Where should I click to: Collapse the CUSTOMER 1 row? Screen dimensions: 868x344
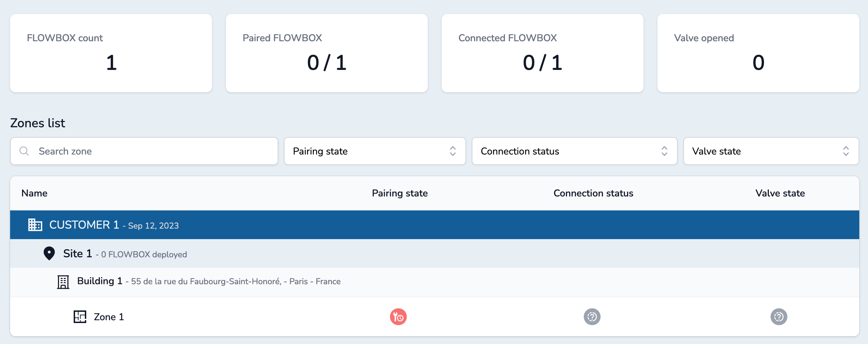435,225
